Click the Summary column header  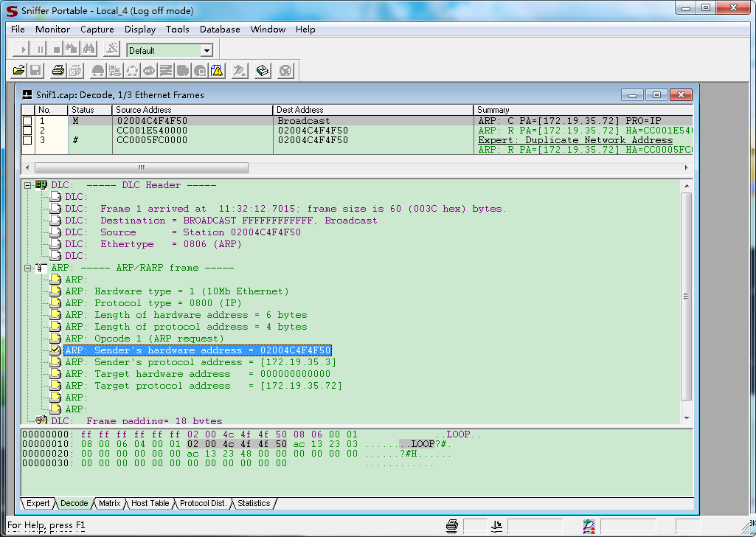pos(583,110)
